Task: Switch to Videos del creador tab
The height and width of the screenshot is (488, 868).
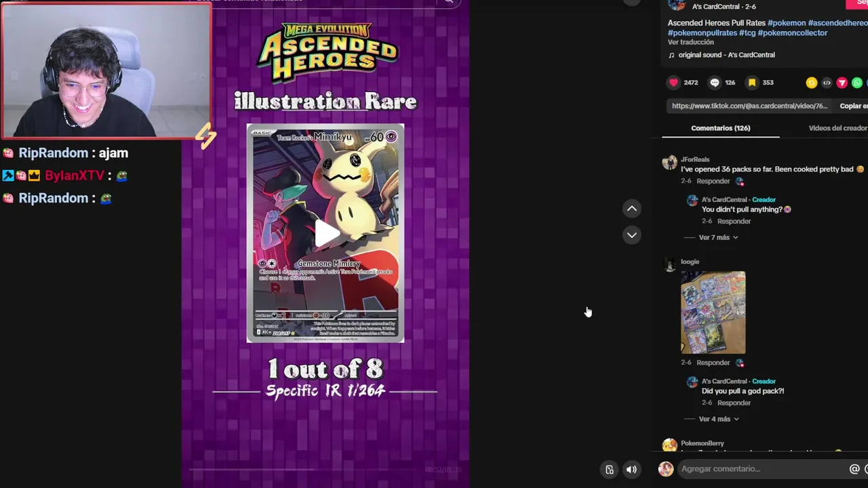Action: (x=838, y=128)
